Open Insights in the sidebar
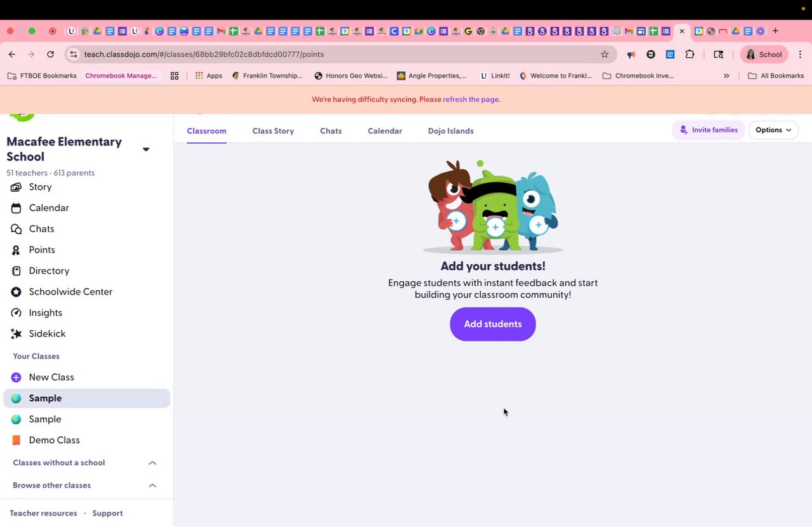 (x=45, y=312)
